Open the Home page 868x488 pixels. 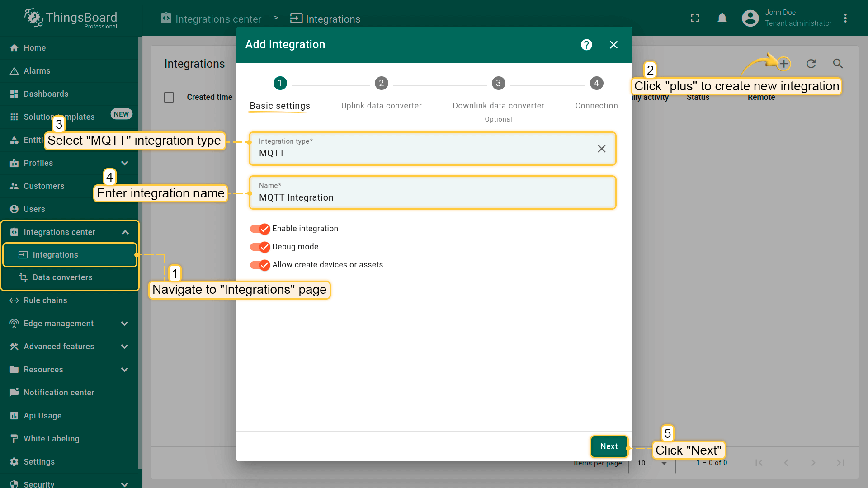coord(34,47)
